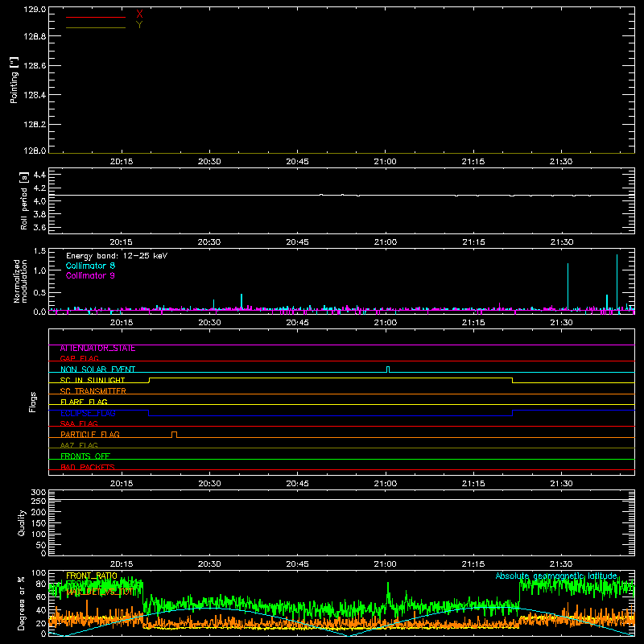Click the 50 tick on Quality axis
This screenshot has width=644, height=644.
click(x=41, y=545)
